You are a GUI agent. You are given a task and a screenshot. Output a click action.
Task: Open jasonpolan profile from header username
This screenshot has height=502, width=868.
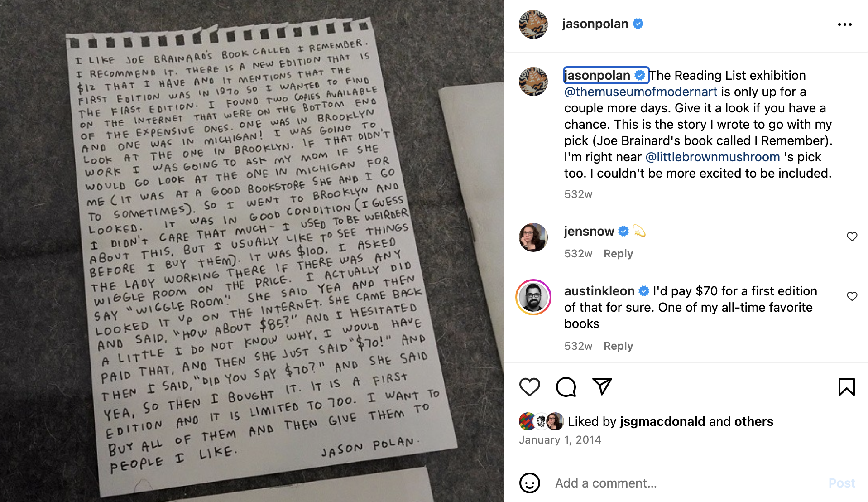click(x=595, y=24)
